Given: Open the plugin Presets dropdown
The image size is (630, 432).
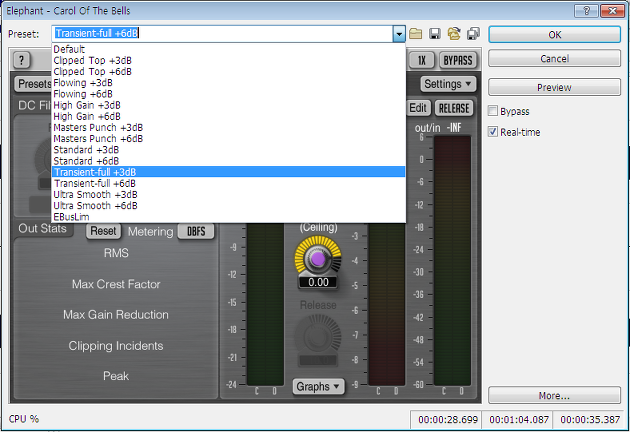Looking at the screenshot, I should click(x=35, y=84).
